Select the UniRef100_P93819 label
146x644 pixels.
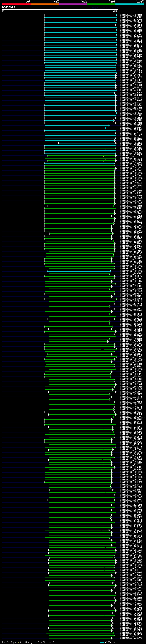(x=131, y=87)
